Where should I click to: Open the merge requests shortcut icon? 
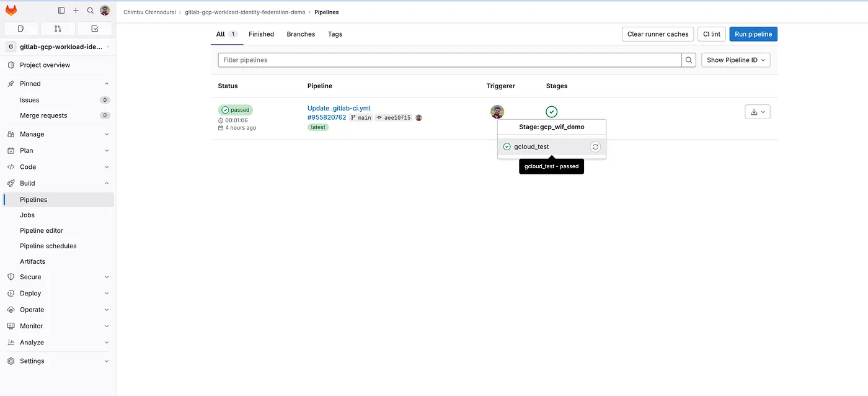[x=58, y=29]
